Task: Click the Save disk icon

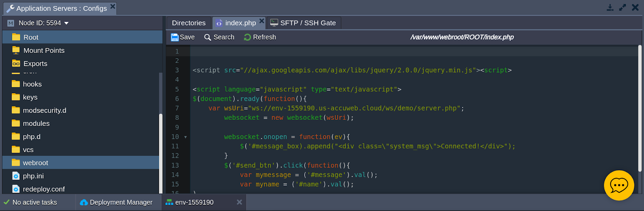Action: [x=175, y=37]
